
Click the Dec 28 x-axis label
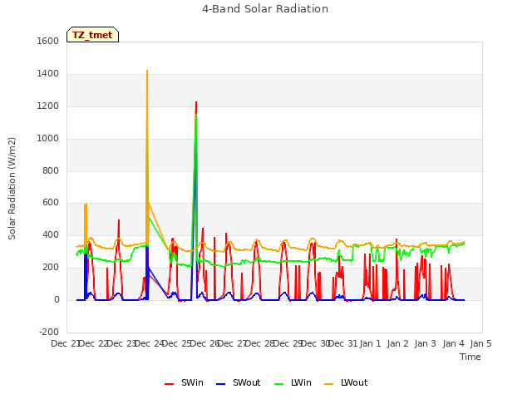pos(259,343)
